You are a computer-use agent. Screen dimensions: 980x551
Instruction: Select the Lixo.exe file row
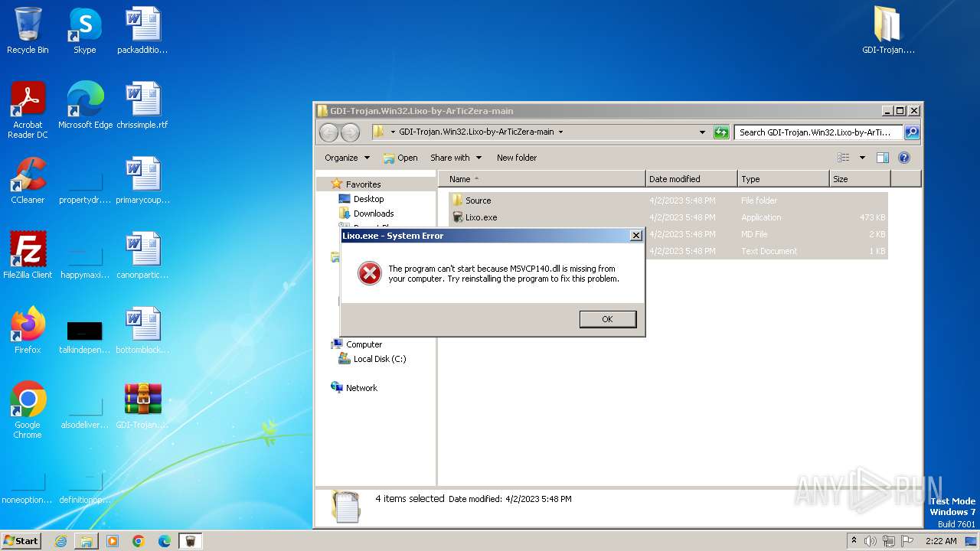[x=668, y=217]
